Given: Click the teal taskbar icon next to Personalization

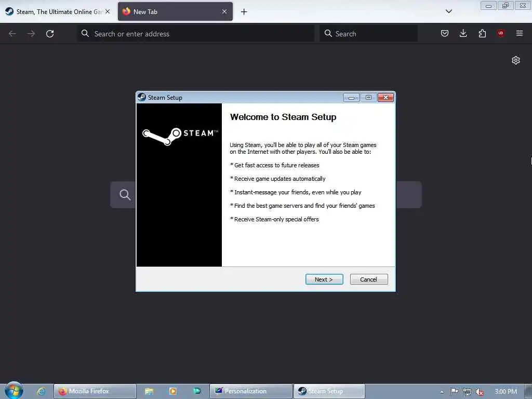Looking at the screenshot, I should [197, 391].
